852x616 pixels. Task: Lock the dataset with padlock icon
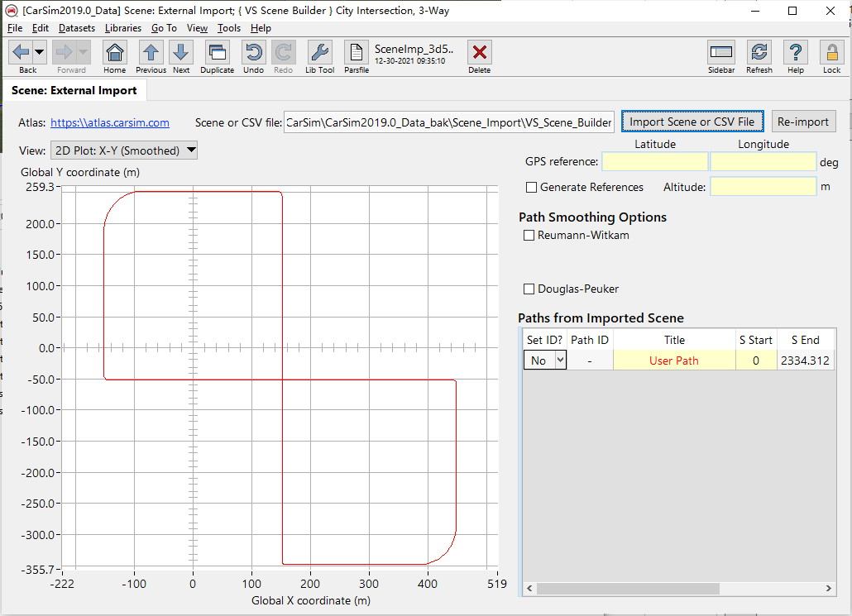coord(831,53)
